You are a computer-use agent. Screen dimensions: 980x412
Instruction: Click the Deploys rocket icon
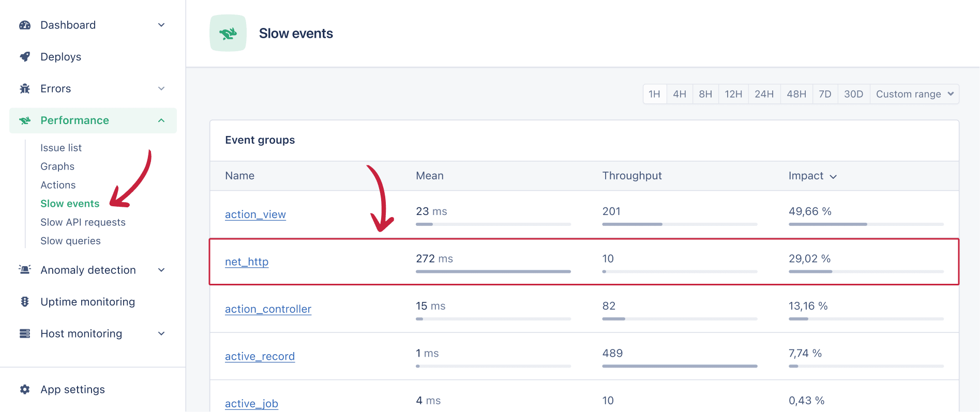pos(25,57)
